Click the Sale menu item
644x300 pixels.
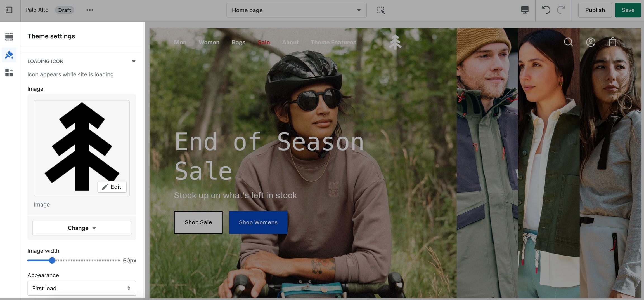pos(264,42)
